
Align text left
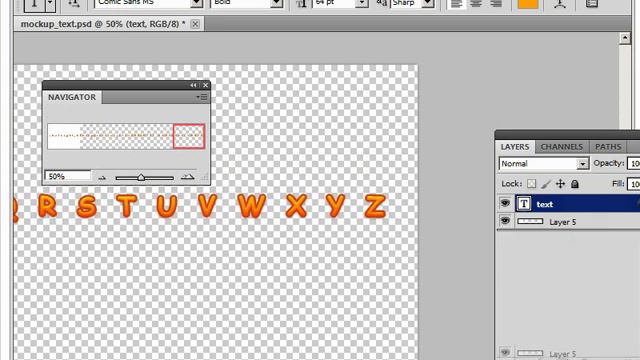tap(456, 4)
